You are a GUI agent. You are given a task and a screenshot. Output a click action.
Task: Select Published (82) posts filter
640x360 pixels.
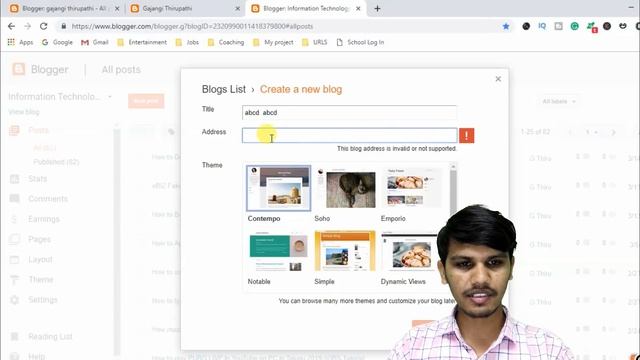[56, 162]
